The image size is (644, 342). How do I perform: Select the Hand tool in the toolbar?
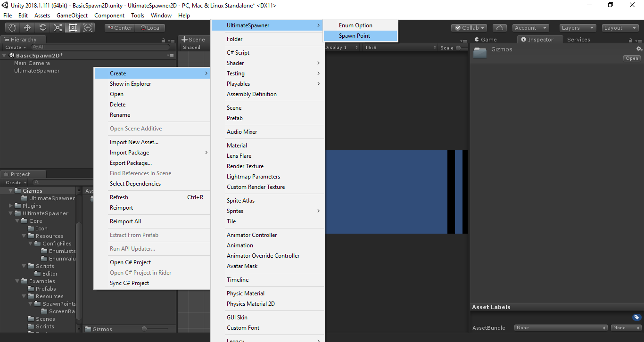12,28
